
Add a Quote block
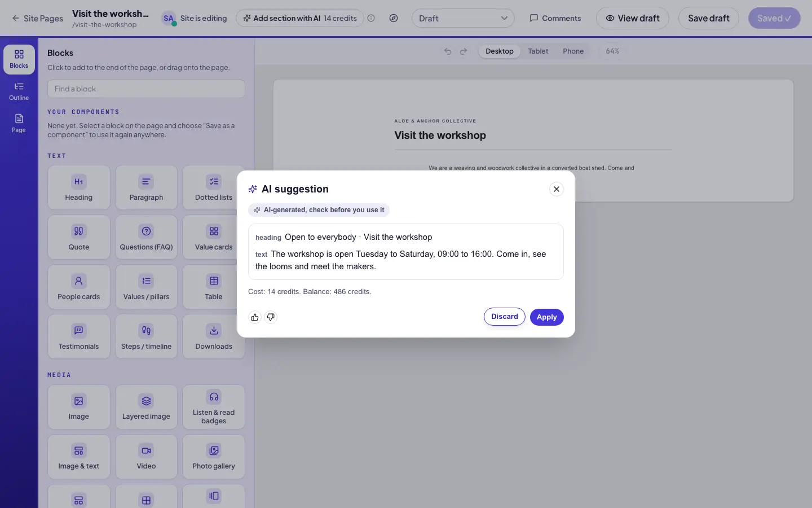tap(79, 237)
